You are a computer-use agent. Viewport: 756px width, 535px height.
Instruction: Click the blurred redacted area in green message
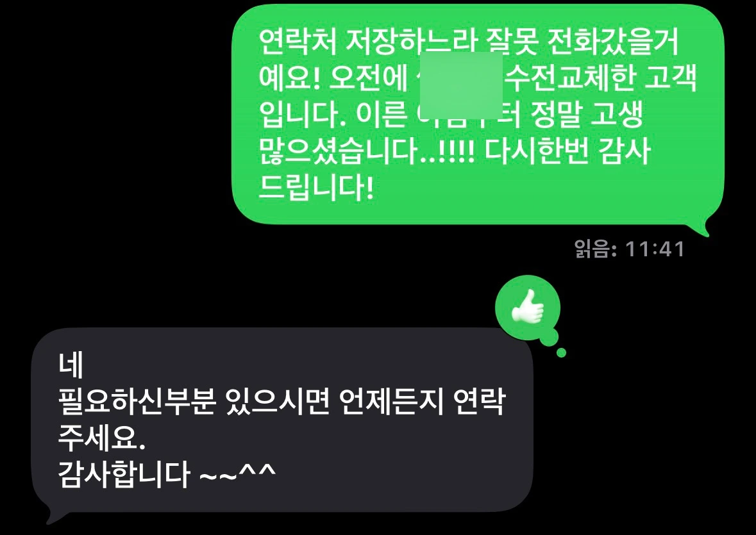[x=462, y=86]
